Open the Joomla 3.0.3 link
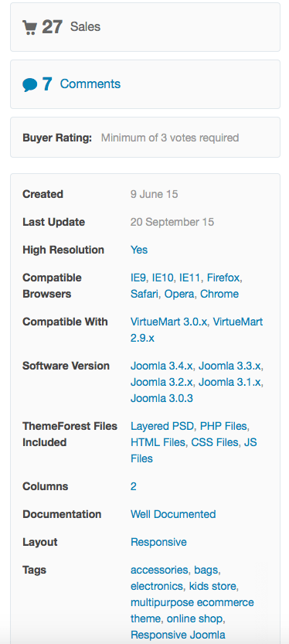 click(x=161, y=398)
